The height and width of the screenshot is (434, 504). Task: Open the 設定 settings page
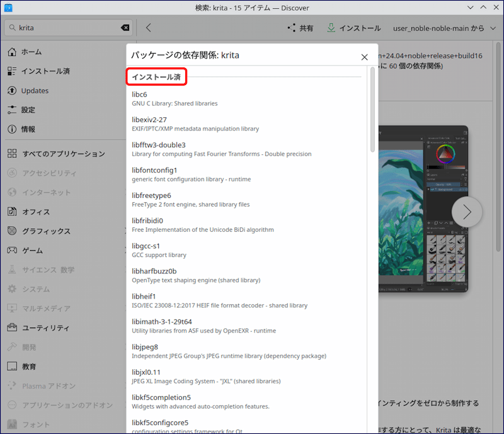[28, 110]
